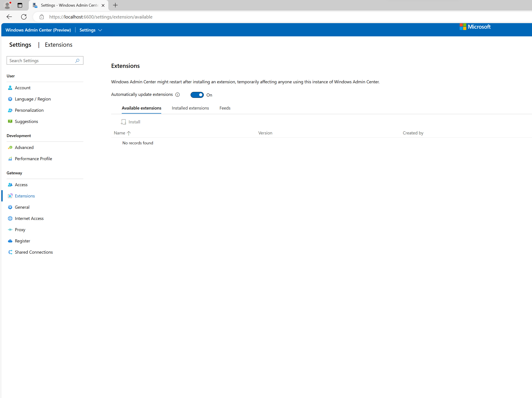
Task: Click the Extensions puzzle icon in sidebar
Action: 10,196
